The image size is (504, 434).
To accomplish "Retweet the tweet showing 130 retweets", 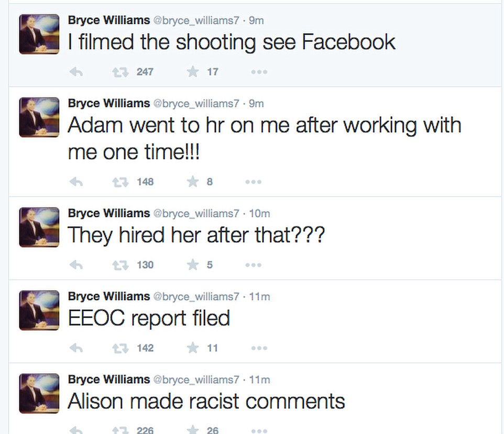I will (x=120, y=265).
